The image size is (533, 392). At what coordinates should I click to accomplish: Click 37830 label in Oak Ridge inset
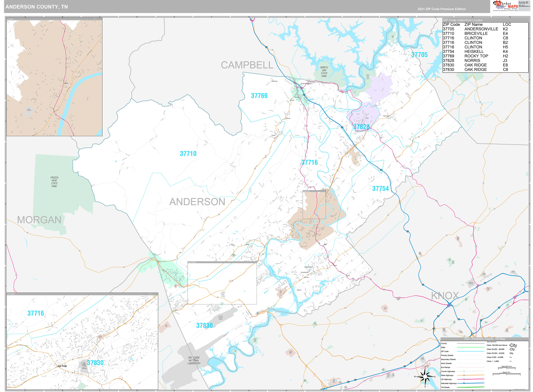(x=95, y=363)
